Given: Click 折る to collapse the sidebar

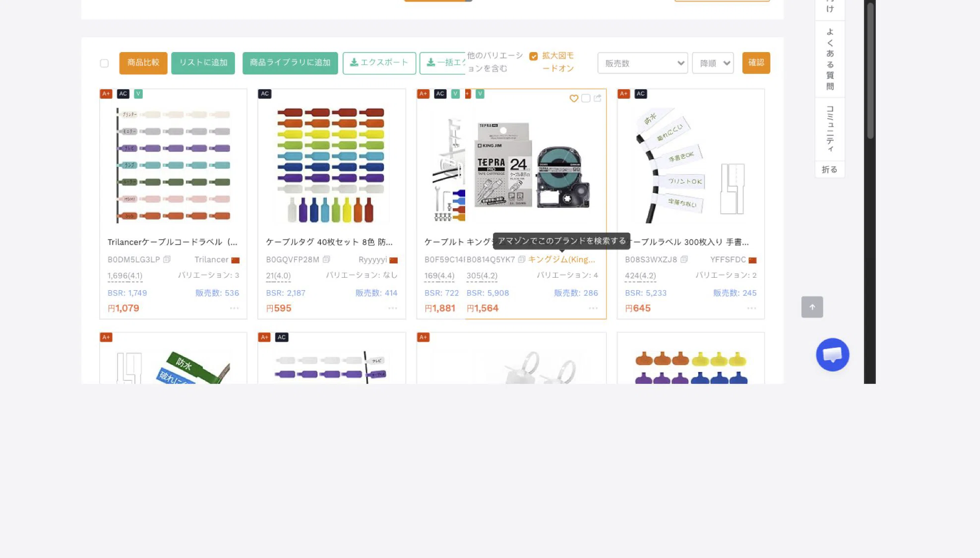Looking at the screenshot, I should coord(830,170).
